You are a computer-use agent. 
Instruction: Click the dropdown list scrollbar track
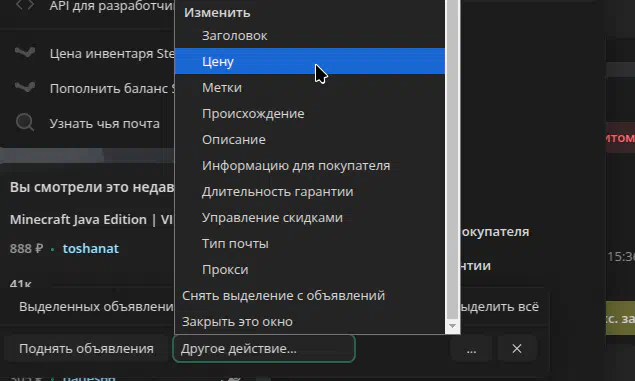click(x=452, y=160)
